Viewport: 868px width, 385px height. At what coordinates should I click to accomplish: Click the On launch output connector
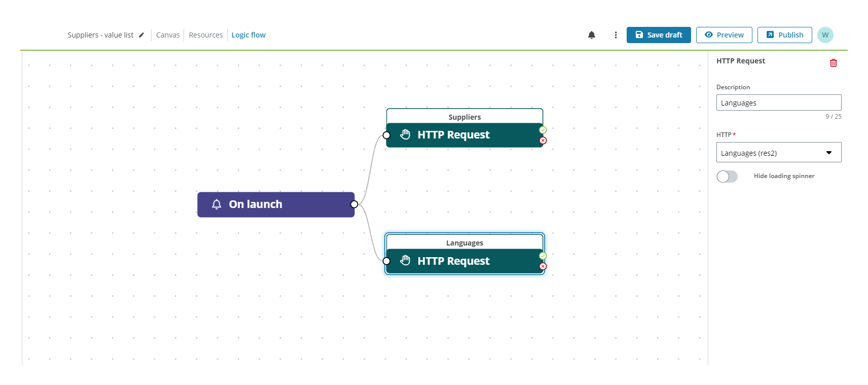(354, 204)
